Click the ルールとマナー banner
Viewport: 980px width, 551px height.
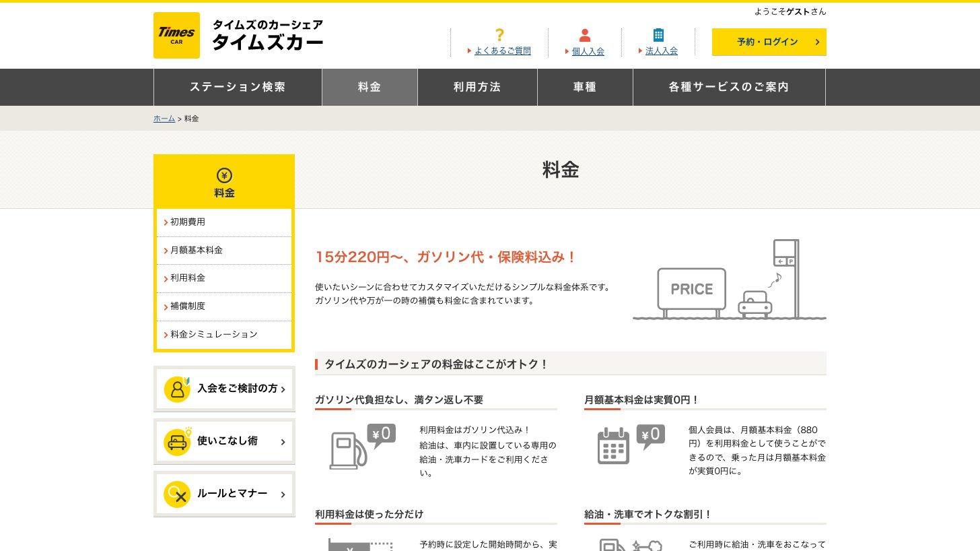coord(224,494)
